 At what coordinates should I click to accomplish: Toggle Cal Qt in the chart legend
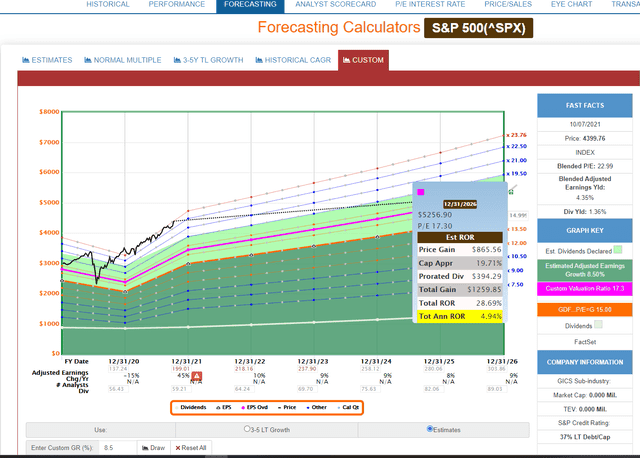pyautogui.click(x=348, y=407)
